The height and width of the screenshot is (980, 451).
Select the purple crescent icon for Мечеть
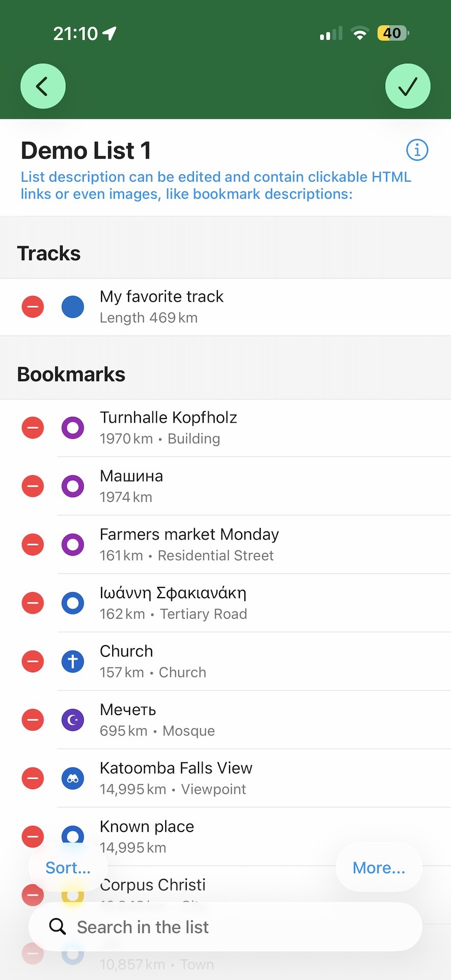point(72,720)
